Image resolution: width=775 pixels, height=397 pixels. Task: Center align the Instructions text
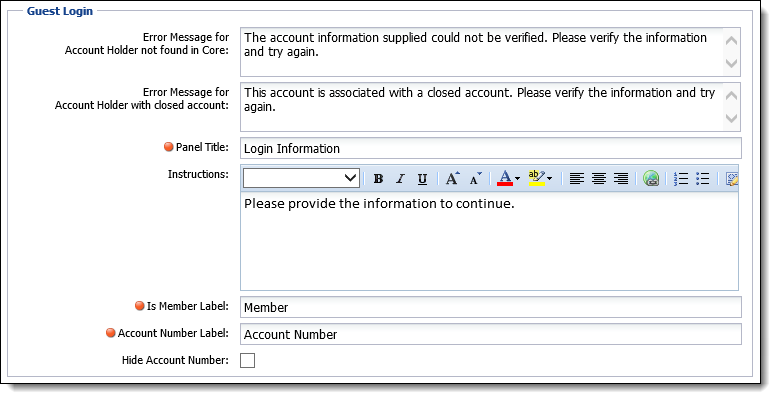599,178
